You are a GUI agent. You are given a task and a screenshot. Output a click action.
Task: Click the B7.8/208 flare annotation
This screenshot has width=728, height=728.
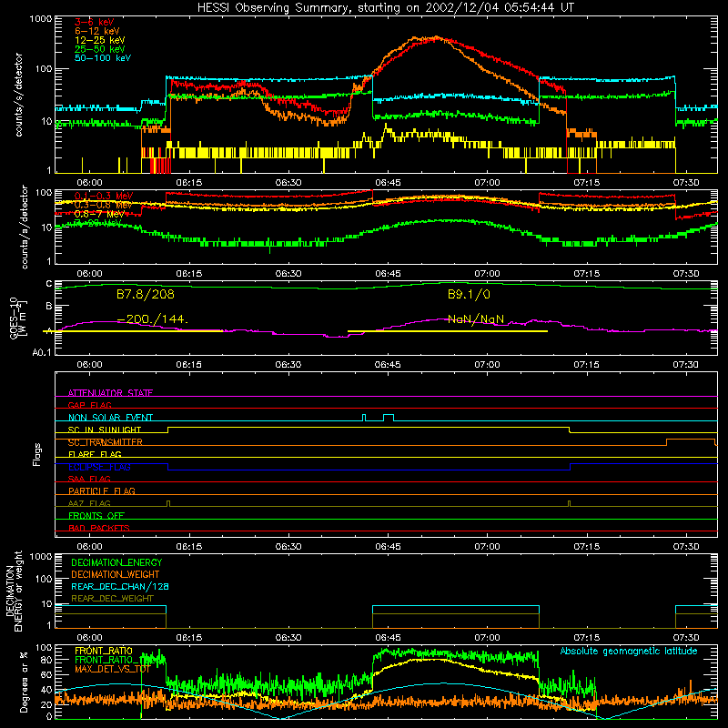pos(146,294)
